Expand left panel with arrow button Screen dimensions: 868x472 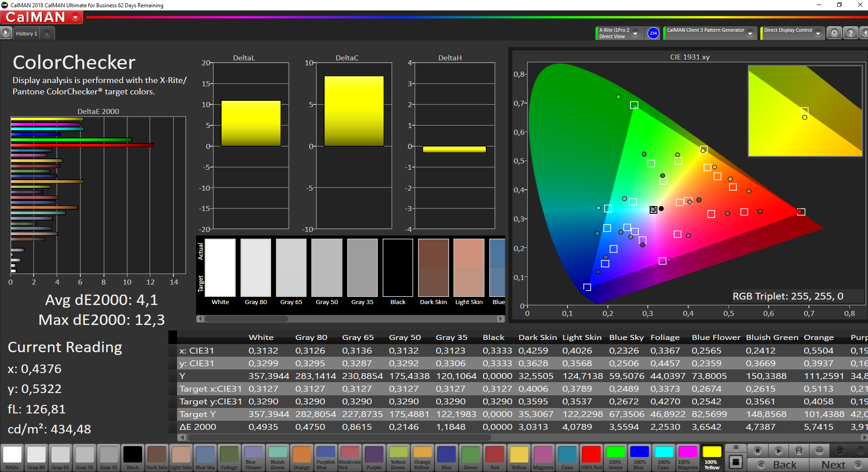point(5,33)
